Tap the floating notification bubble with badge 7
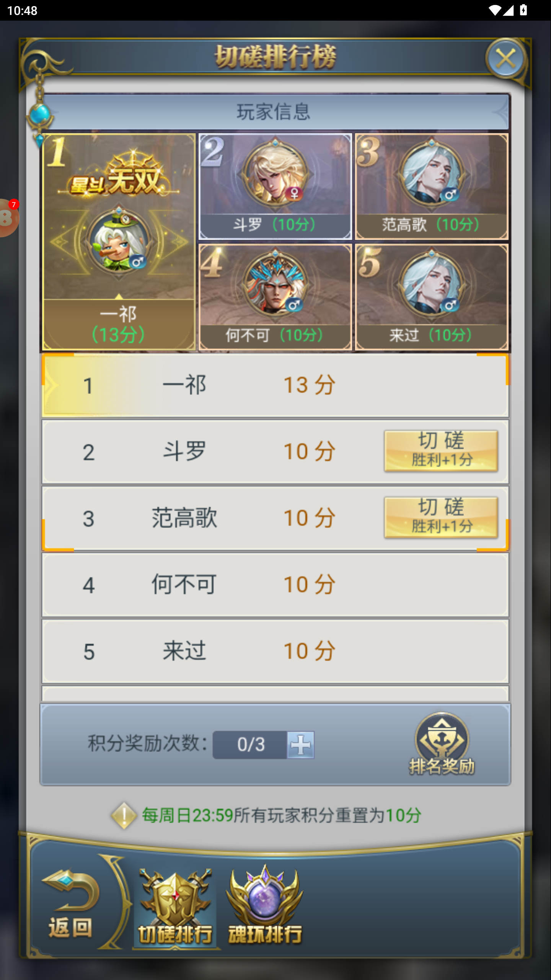 click(8, 217)
